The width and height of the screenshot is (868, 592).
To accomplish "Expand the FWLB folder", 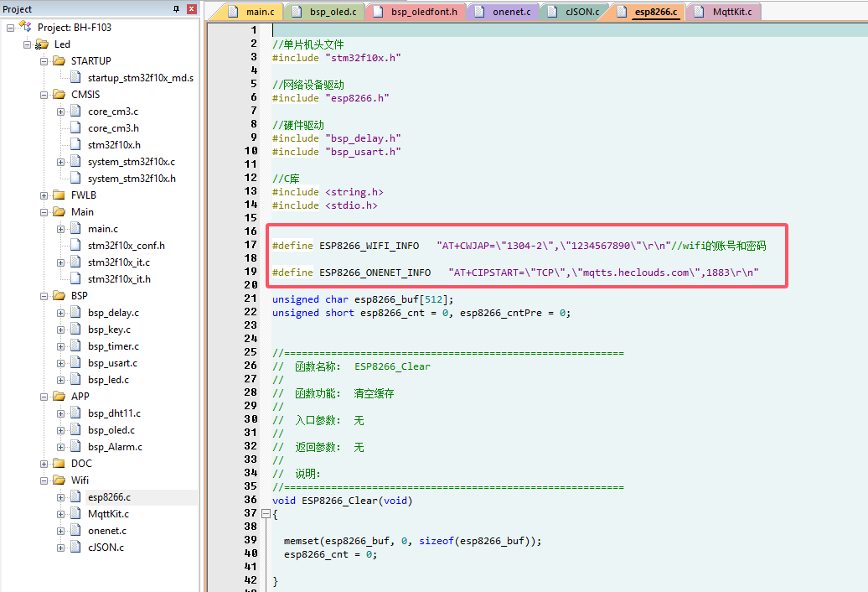I will [x=44, y=195].
